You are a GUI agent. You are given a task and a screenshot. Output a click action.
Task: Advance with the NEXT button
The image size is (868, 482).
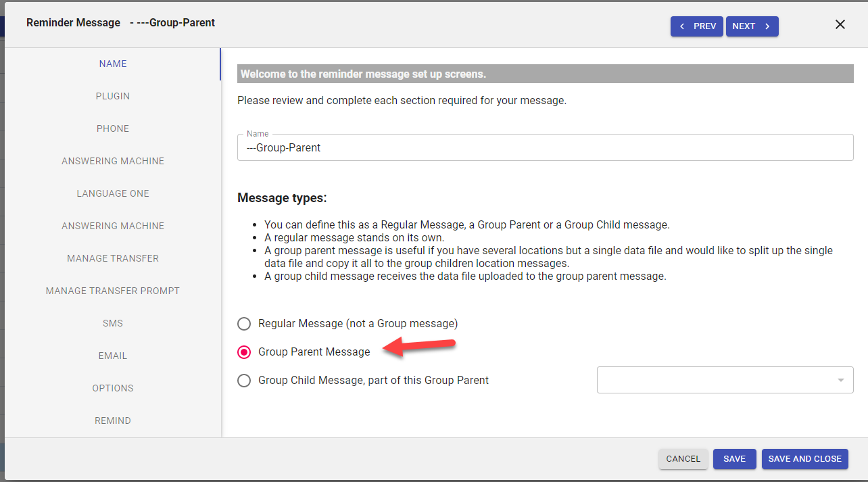click(752, 26)
